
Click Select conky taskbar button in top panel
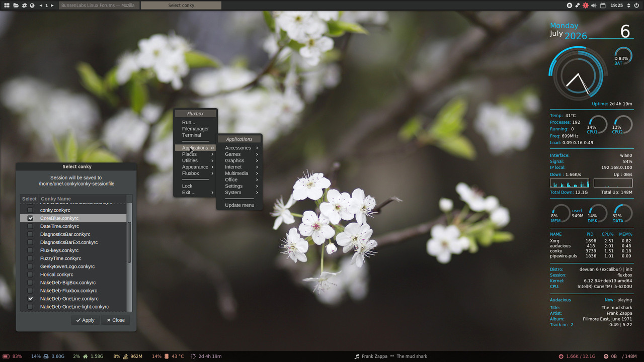click(181, 5)
